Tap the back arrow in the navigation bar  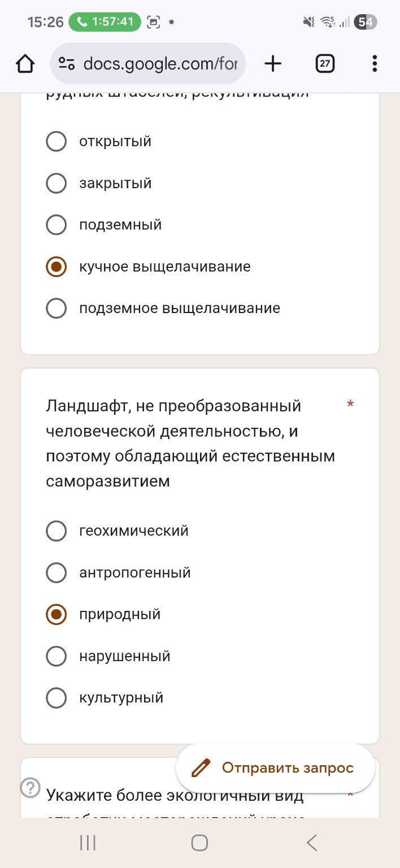pyautogui.click(x=311, y=842)
